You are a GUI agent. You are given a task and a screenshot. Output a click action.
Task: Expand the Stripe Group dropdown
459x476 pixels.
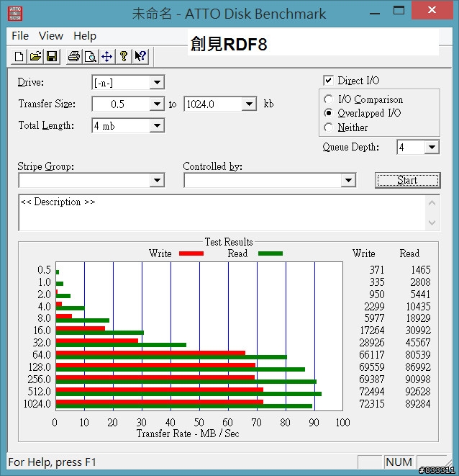(x=157, y=180)
